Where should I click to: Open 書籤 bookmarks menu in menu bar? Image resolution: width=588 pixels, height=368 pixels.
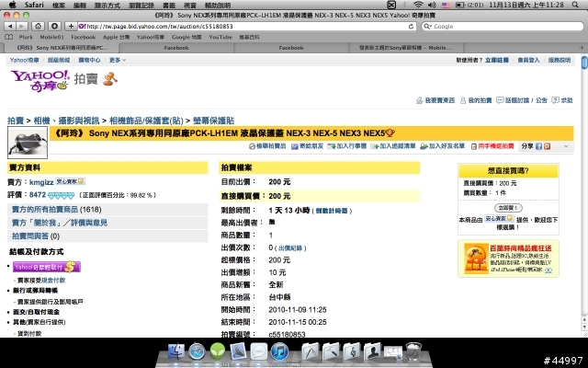pyautogui.click(x=169, y=5)
